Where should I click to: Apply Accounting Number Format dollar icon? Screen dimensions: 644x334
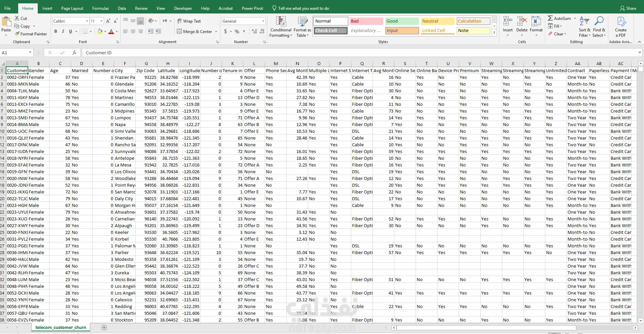point(225,31)
